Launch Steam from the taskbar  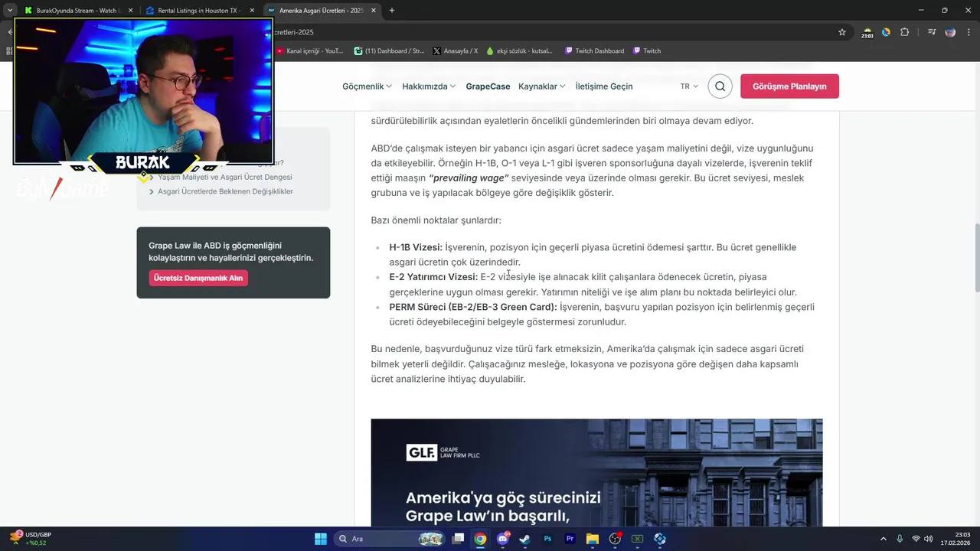coord(525,539)
